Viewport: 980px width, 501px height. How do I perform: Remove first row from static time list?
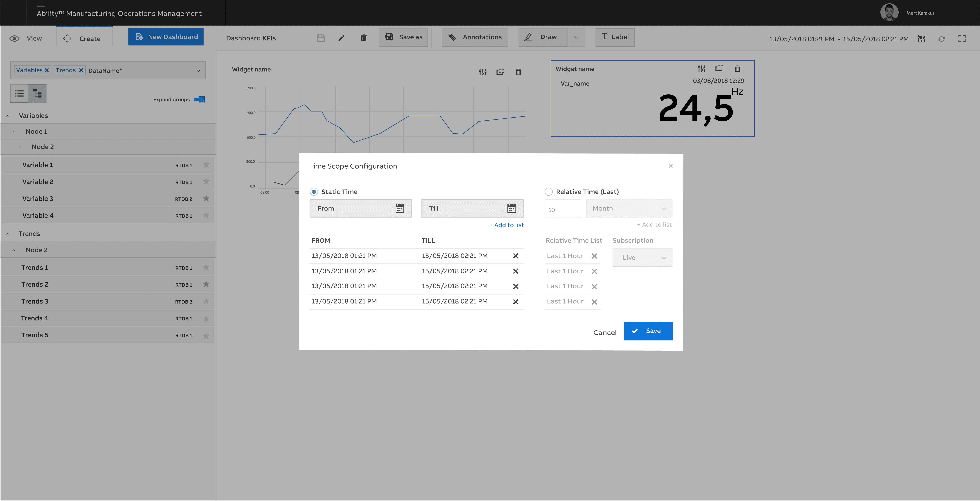[516, 256]
